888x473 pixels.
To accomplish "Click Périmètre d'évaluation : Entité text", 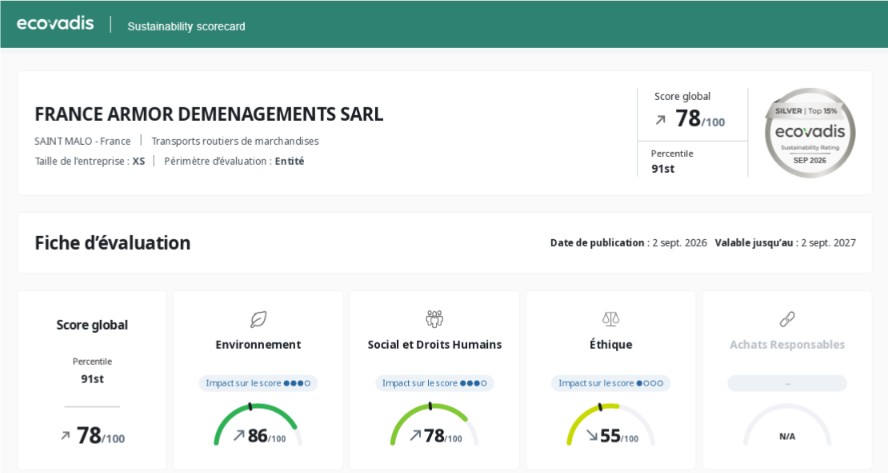I will [x=234, y=161].
